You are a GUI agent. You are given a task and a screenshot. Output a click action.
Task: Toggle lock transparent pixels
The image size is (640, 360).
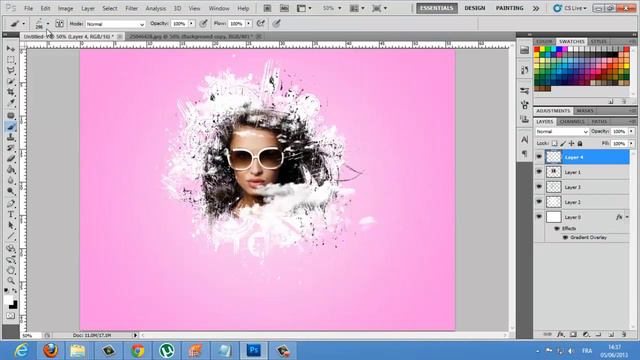pyautogui.click(x=555, y=143)
